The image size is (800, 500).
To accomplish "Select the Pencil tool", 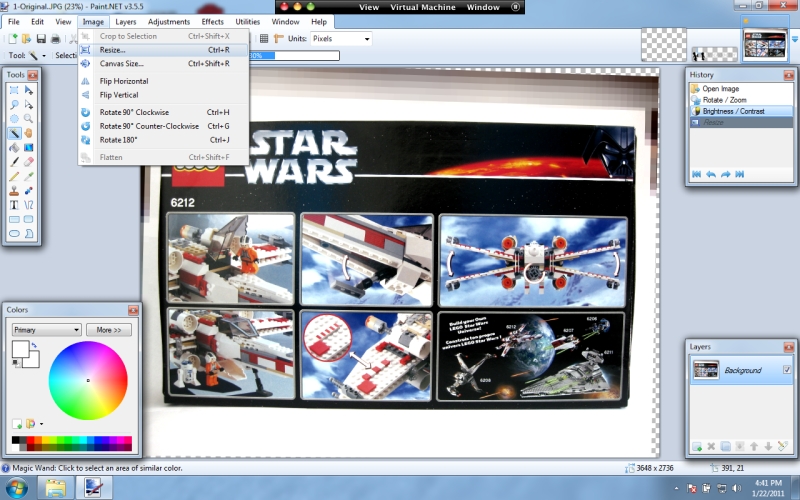I will click(14, 176).
